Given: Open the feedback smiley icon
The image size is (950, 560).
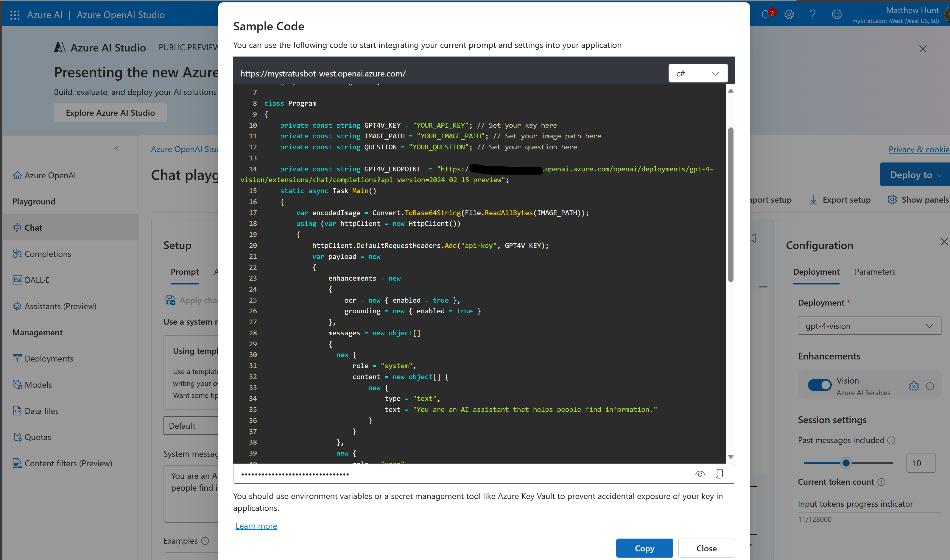Looking at the screenshot, I should (837, 14).
